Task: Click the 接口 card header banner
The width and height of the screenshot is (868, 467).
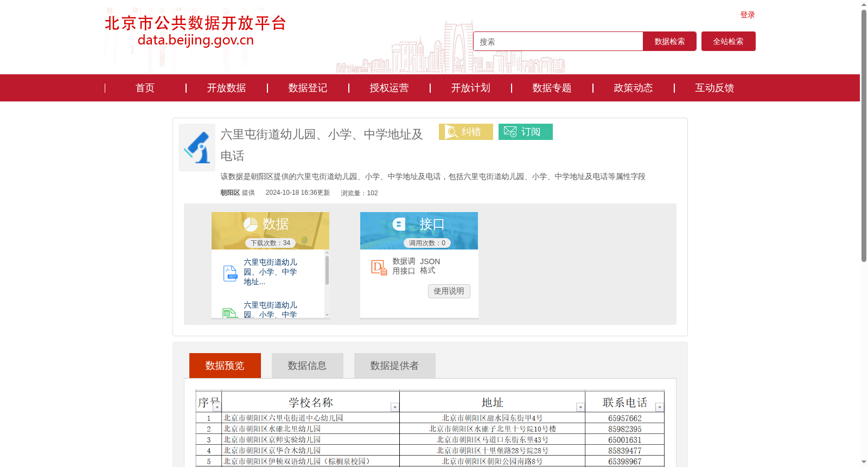Action: pyautogui.click(x=419, y=231)
